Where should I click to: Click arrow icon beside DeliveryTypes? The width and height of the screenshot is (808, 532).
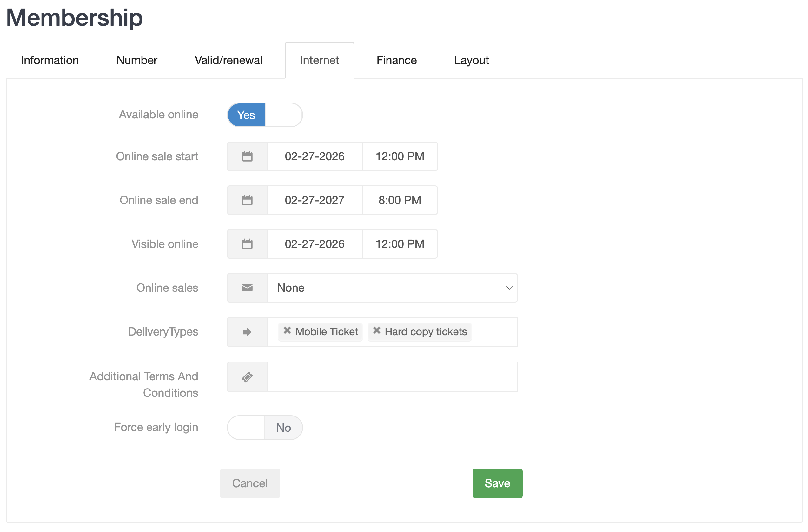247,332
